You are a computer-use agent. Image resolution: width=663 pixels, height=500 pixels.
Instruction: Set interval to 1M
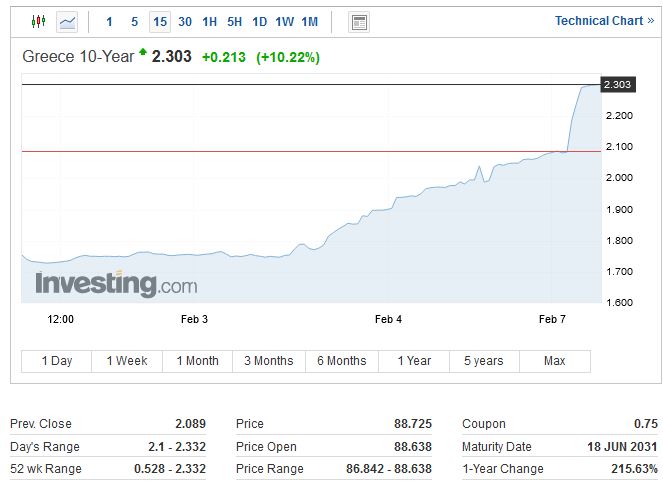(x=310, y=22)
